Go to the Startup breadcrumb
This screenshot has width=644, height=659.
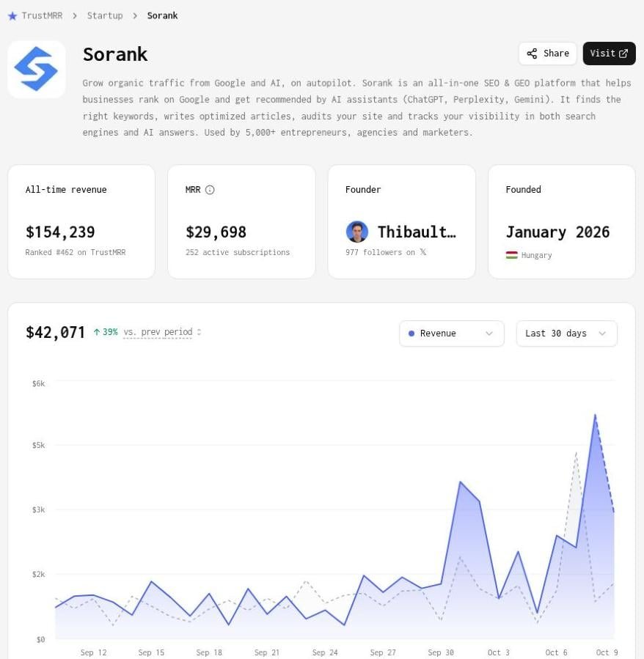[105, 15]
